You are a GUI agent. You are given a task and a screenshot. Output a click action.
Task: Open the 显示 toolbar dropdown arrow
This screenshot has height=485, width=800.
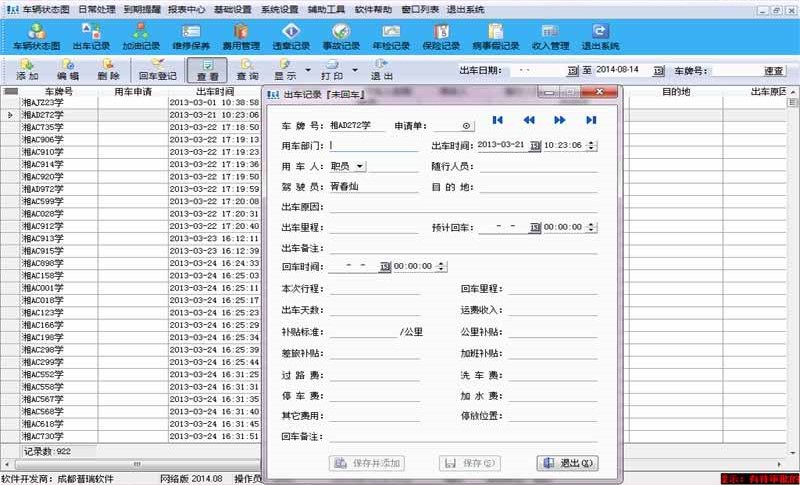point(303,76)
